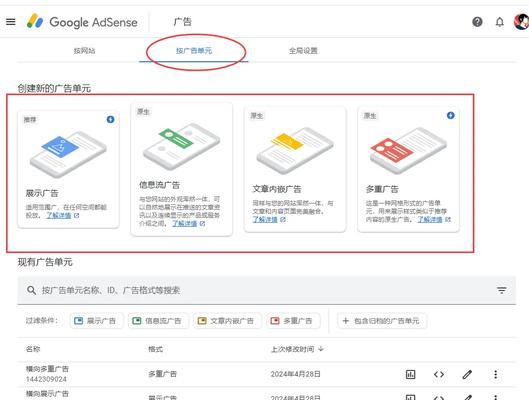Create a new 展示广告 unit card
Screen dimensions: 529x400
coord(68,169)
